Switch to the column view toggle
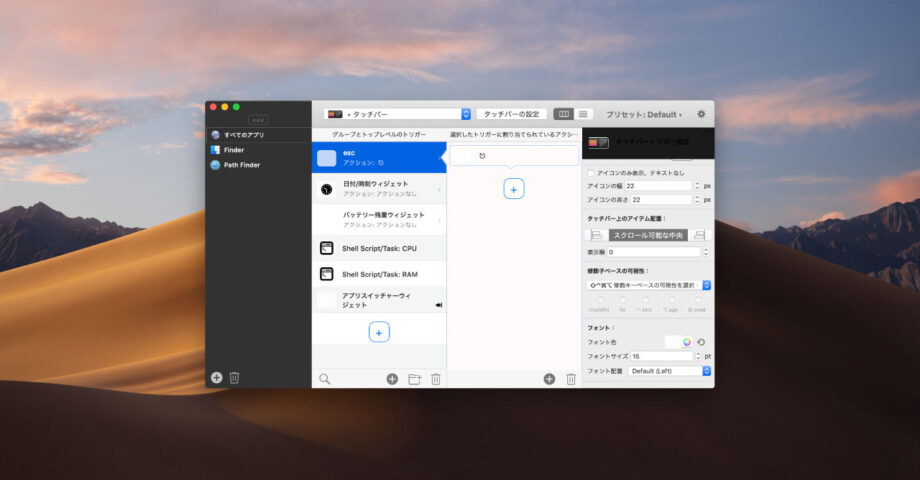 [x=564, y=114]
